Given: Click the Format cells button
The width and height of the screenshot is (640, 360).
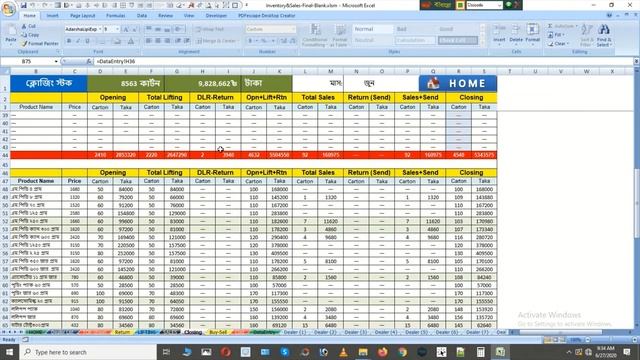Looking at the screenshot, I should [x=532, y=35].
